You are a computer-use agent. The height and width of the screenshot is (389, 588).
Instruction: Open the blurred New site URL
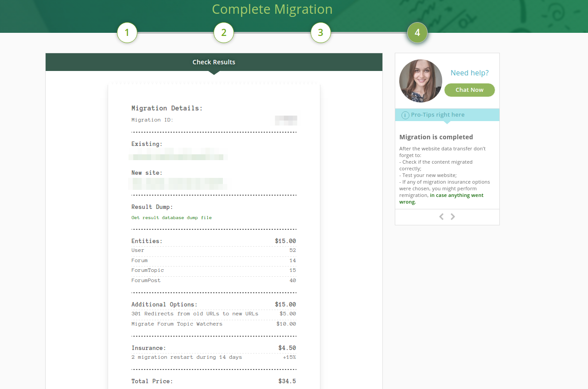point(178,183)
